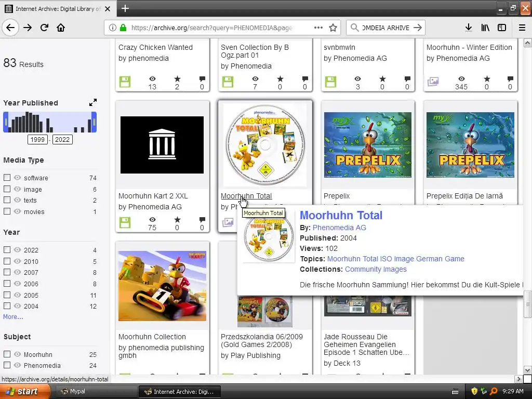Click the address bar URL

212,28
